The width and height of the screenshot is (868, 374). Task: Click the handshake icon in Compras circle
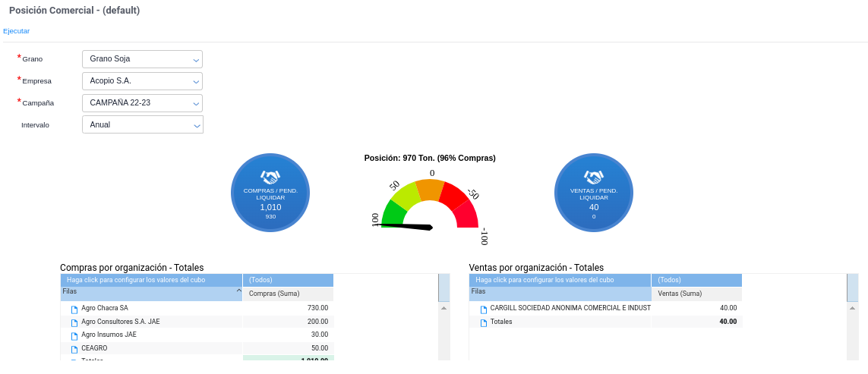pos(270,178)
